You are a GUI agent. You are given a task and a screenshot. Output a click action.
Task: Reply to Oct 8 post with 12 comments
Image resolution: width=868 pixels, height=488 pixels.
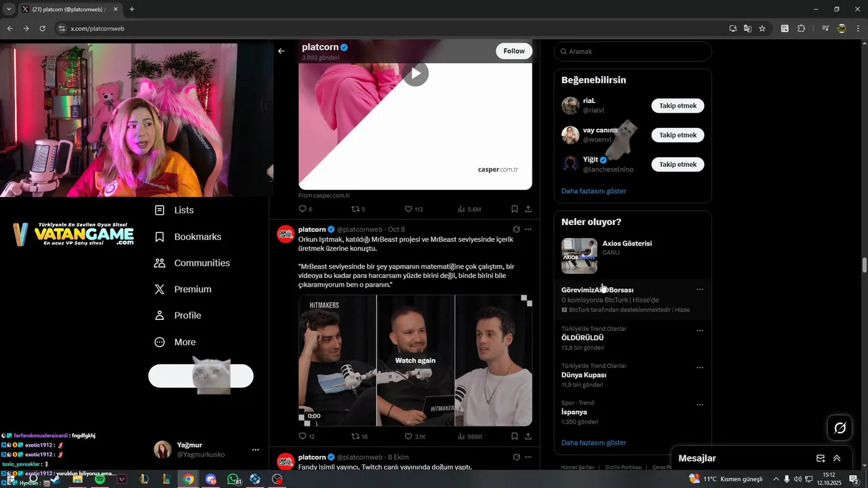[307, 436]
